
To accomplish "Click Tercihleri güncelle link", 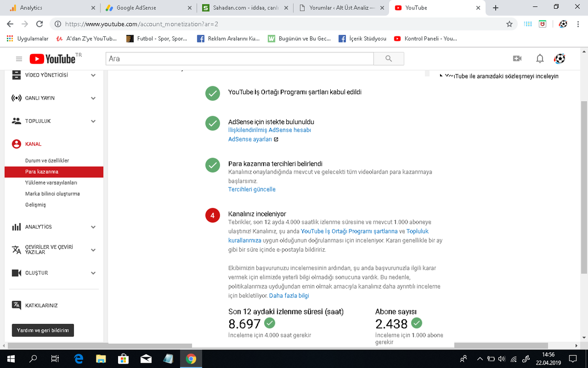I will click(x=252, y=189).
